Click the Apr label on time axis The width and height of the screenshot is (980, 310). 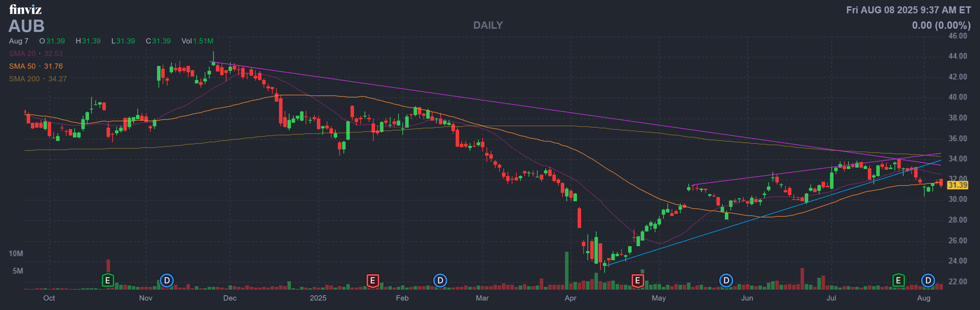tap(570, 298)
